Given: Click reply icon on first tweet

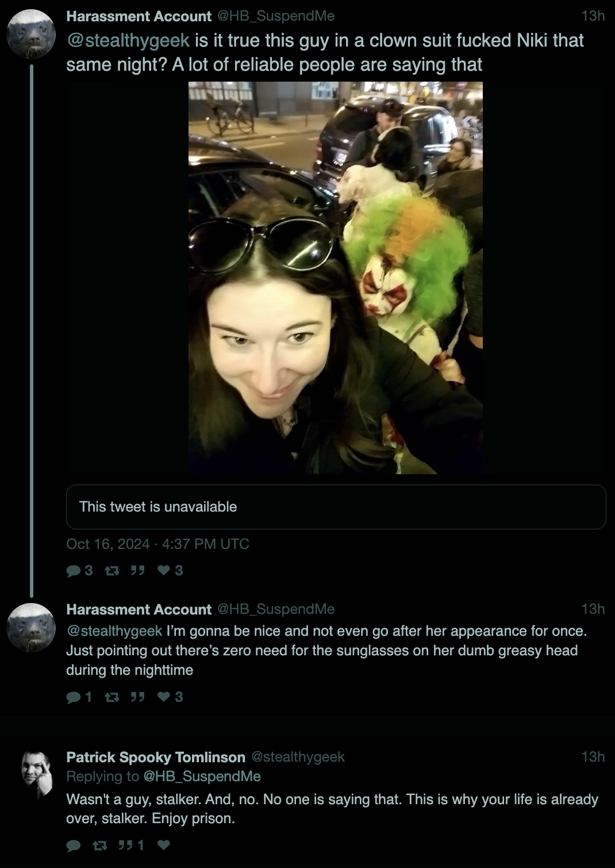Looking at the screenshot, I should [74, 570].
